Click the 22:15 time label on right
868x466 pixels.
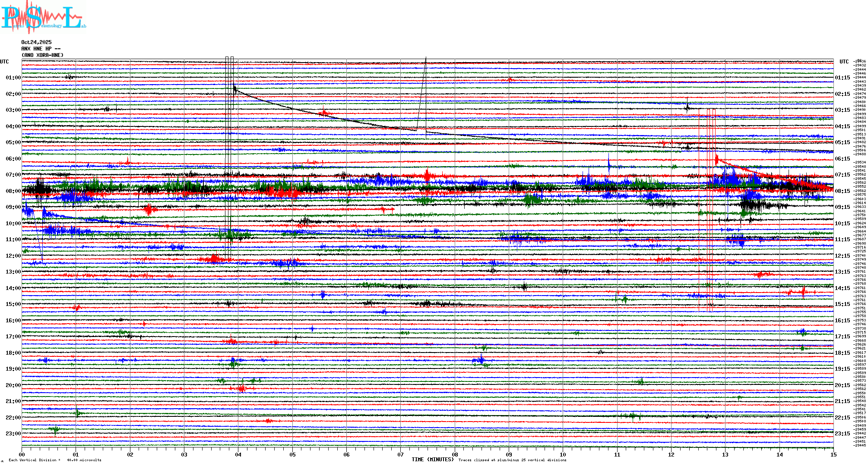click(x=842, y=418)
